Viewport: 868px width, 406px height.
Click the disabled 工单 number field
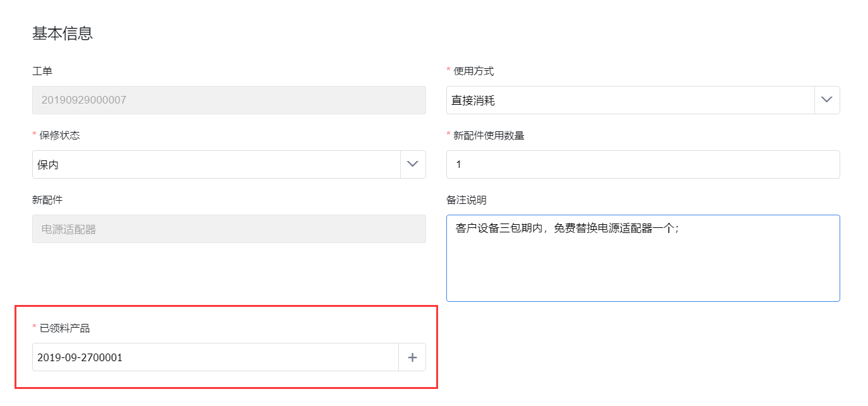click(229, 100)
